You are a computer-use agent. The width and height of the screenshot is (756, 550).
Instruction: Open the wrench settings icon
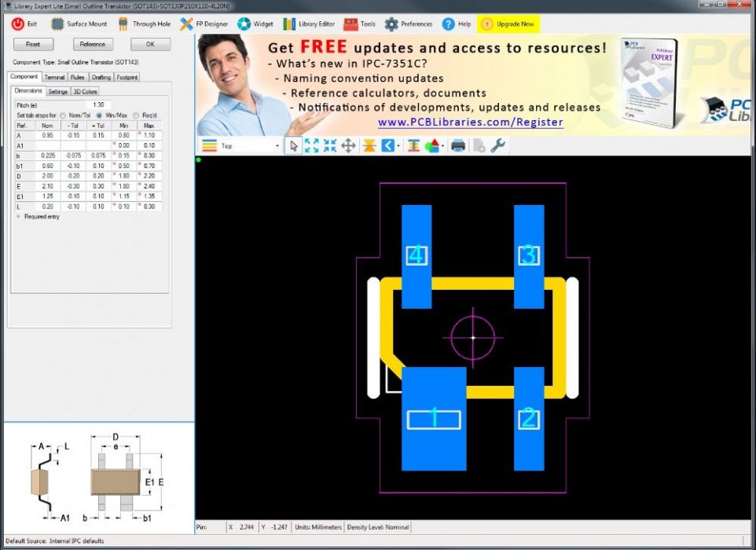(x=497, y=146)
